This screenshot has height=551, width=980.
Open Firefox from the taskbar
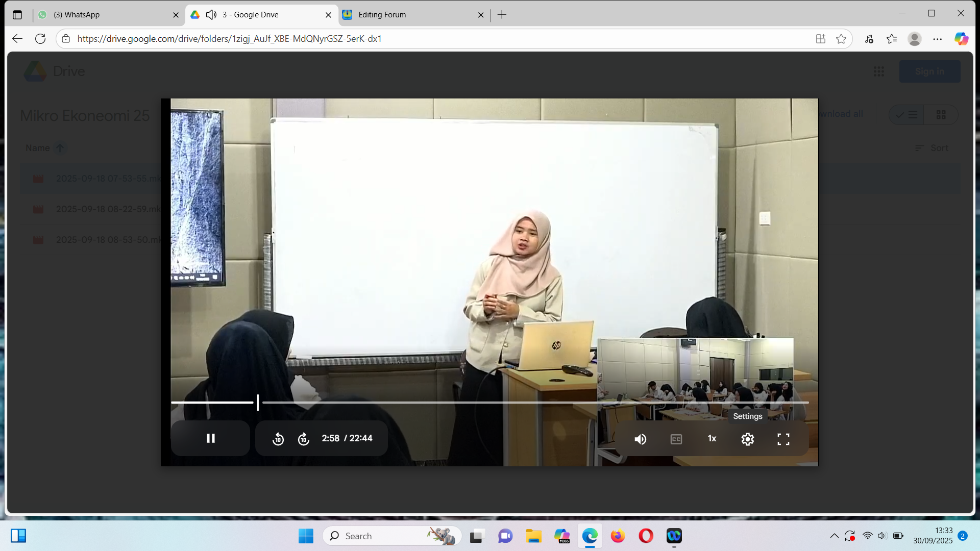pos(618,536)
